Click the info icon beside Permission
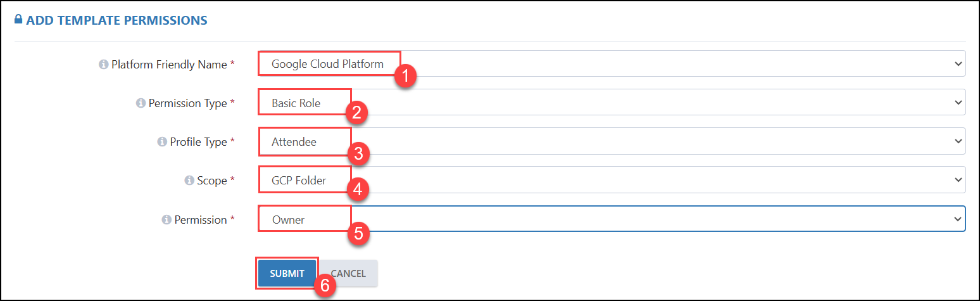The height and width of the screenshot is (301, 980). [166, 219]
